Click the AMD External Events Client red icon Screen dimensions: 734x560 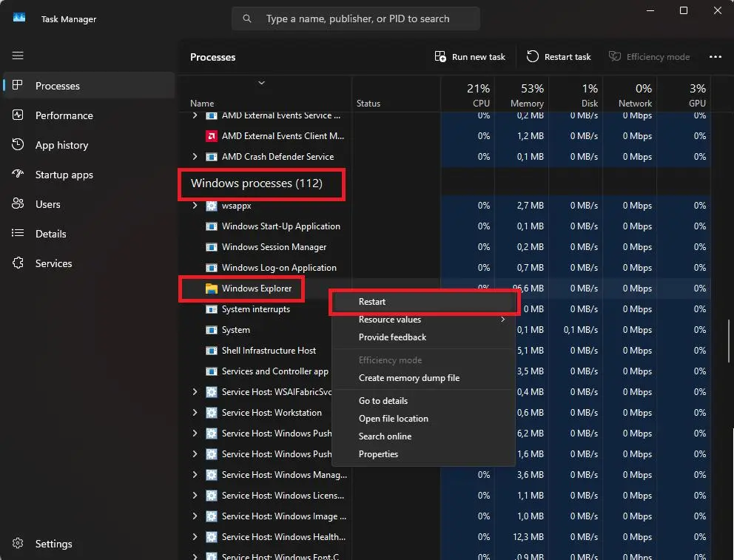coord(211,136)
